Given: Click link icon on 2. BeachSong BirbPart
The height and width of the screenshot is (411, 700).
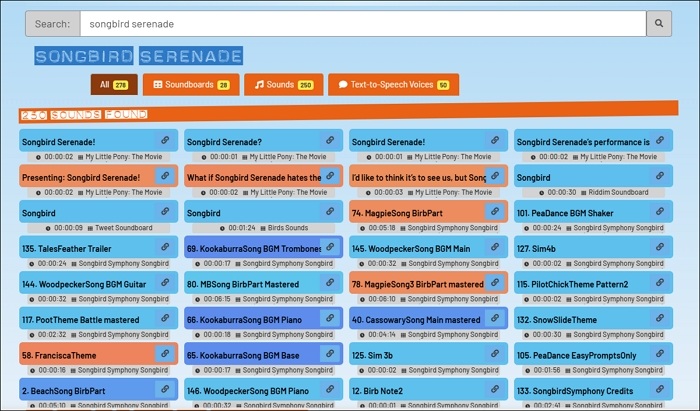Looking at the screenshot, I should [x=165, y=389].
